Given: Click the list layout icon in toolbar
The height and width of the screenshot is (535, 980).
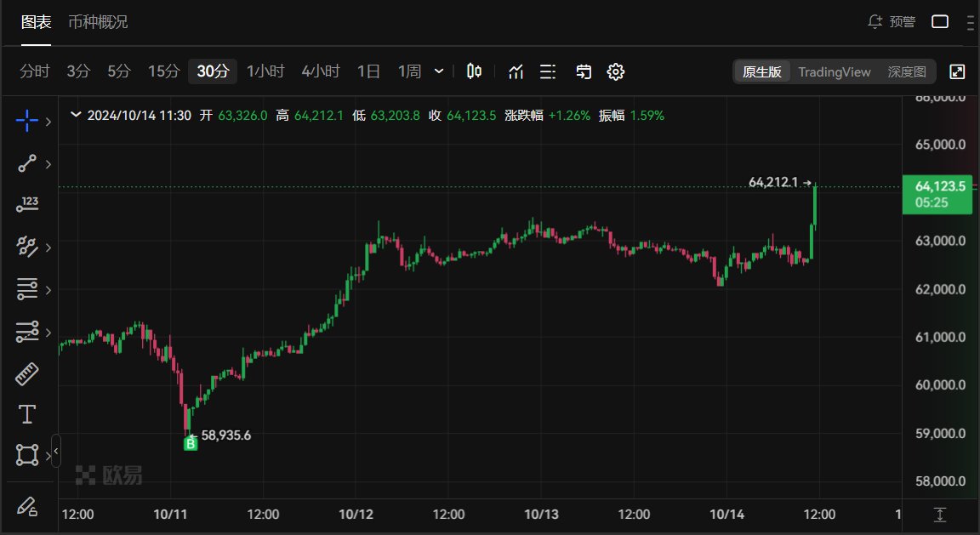Looking at the screenshot, I should [548, 72].
